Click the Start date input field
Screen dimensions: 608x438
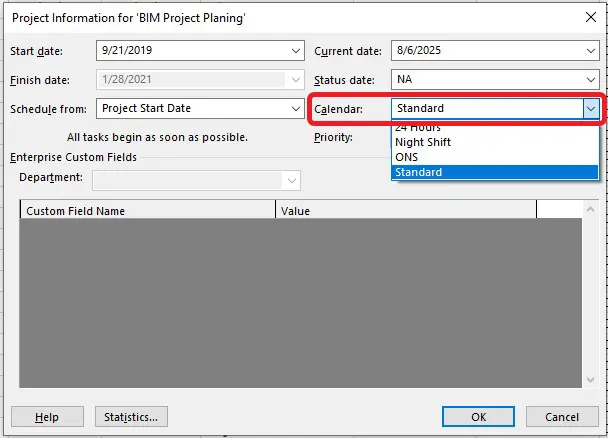pos(190,50)
